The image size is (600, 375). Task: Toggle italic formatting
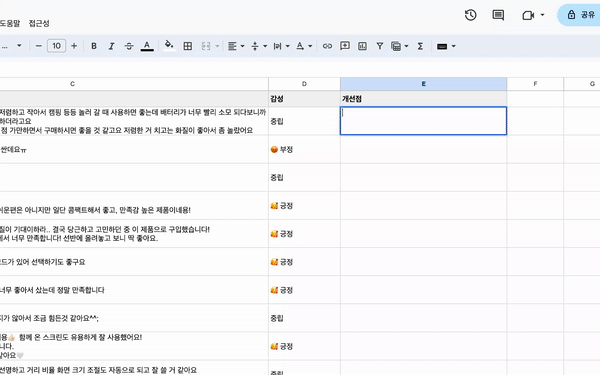pos(111,46)
